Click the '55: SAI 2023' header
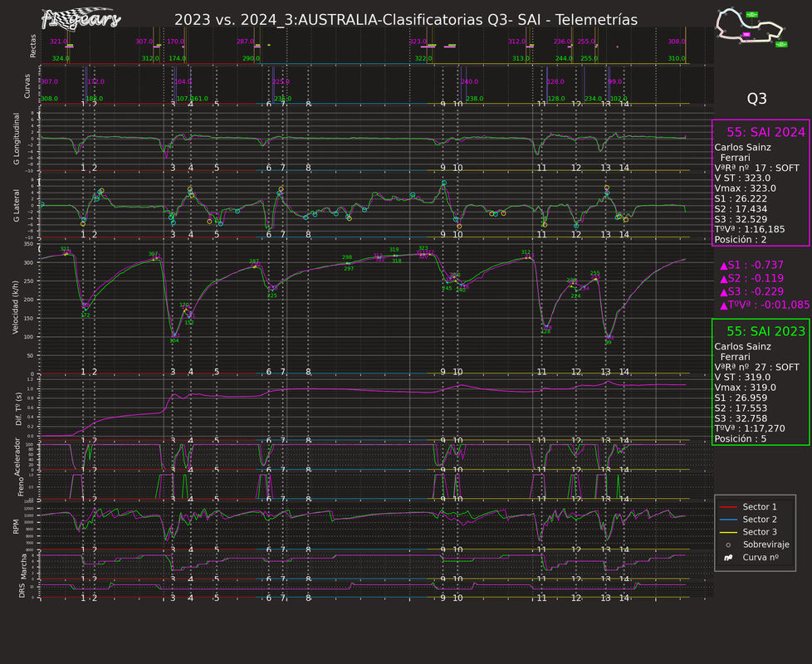The height and width of the screenshot is (664, 812). 766,331
